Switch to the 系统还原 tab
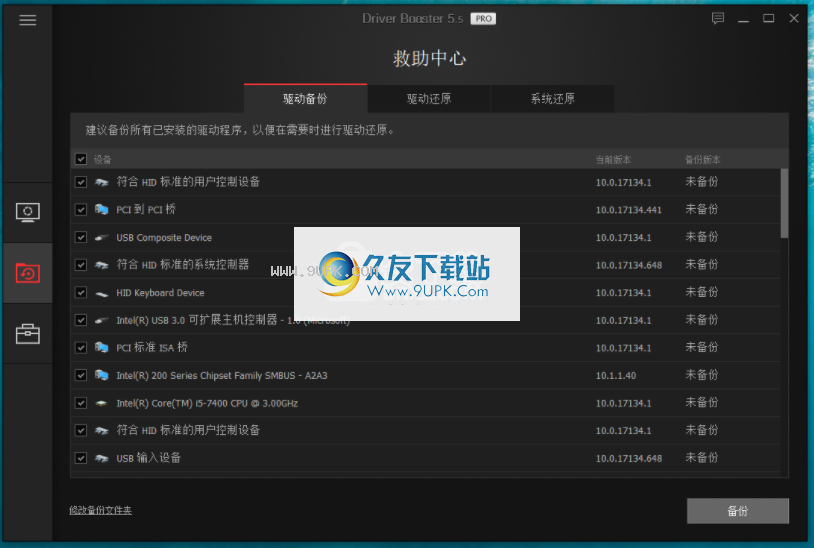Screen dimensions: 814x548 552,99
